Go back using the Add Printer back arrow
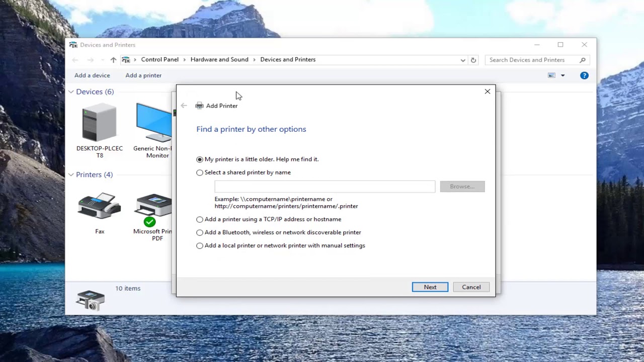 coord(184,106)
